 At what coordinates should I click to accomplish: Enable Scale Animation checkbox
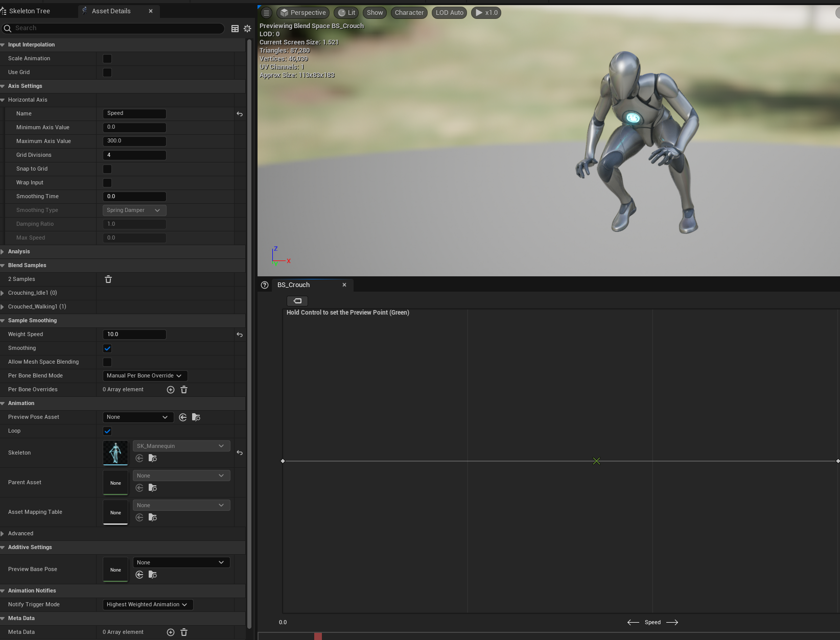[107, 59]
